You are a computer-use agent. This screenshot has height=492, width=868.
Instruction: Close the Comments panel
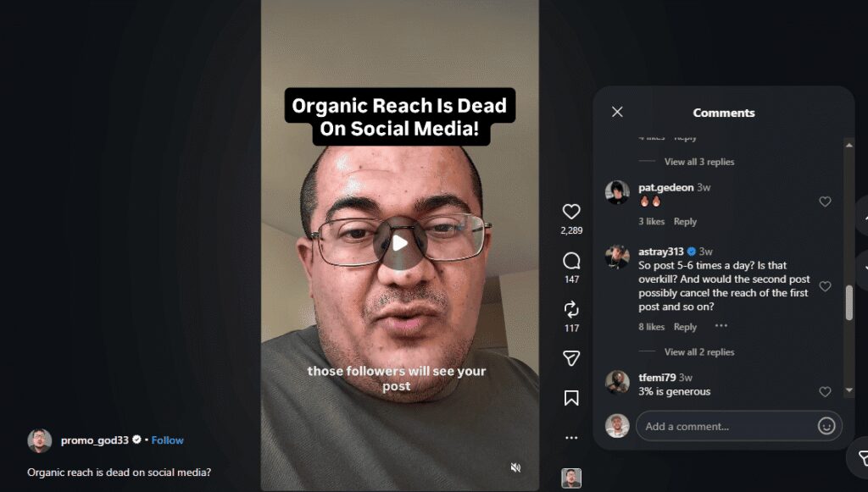tap(617, 113)
